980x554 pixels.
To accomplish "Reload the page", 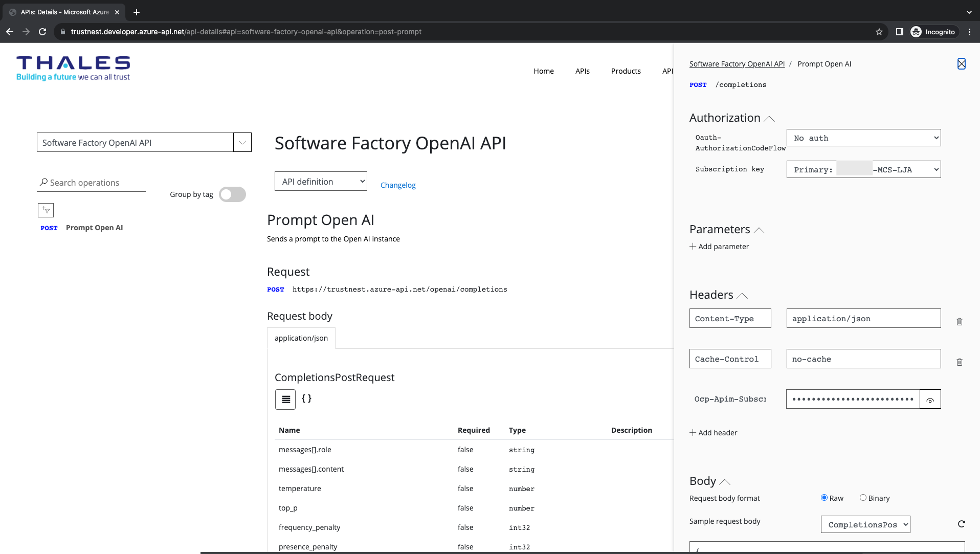I will tap(42, 32).
